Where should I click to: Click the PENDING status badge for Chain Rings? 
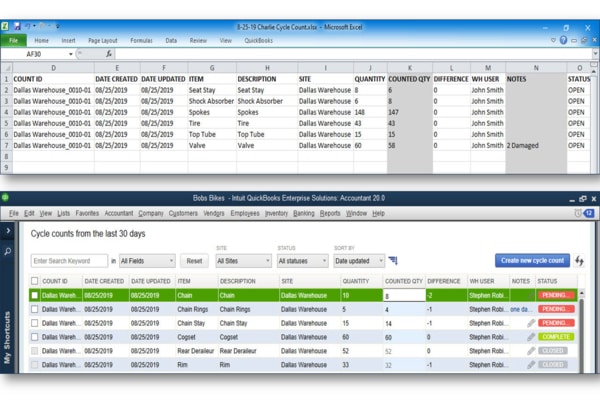coord(556,309)
